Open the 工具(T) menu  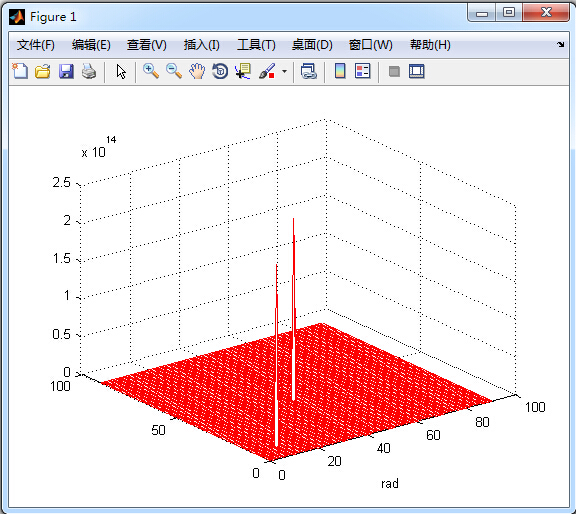click(x=256, y=45)
